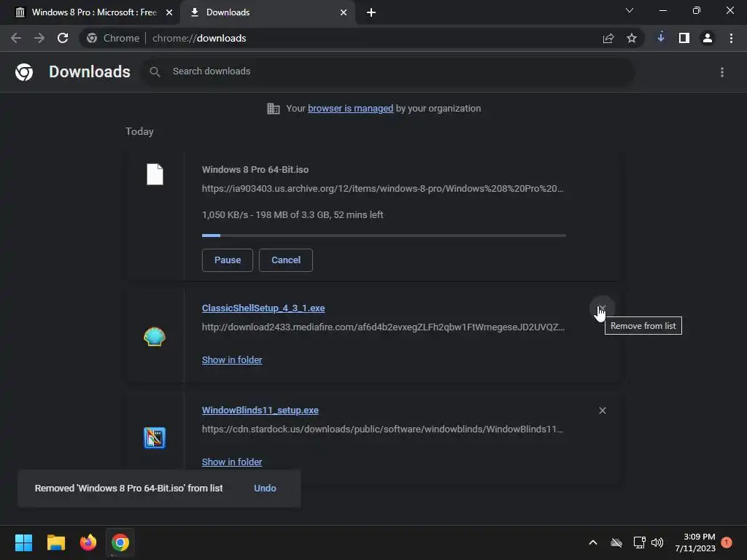Cancel the Windows 8 Pro ISO download
Image resolution: width=747 pixels, height=560 pixels.
point(286,260)
